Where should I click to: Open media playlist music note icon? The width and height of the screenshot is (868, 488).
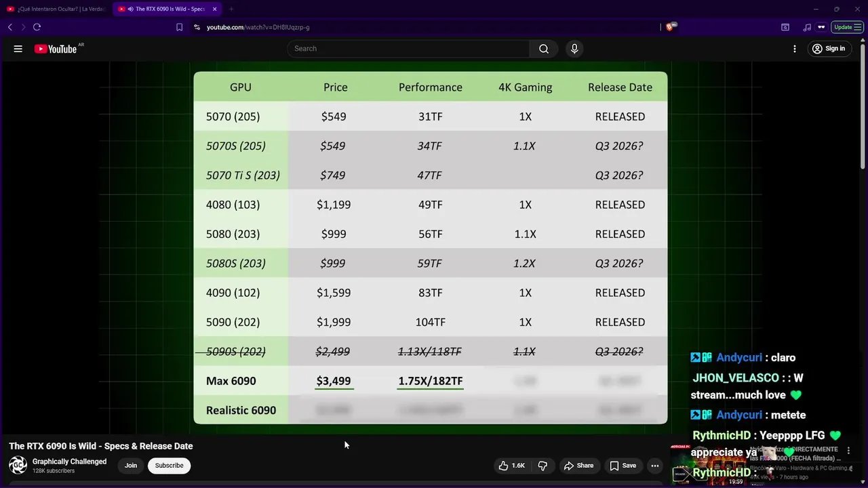click(806, 27)
